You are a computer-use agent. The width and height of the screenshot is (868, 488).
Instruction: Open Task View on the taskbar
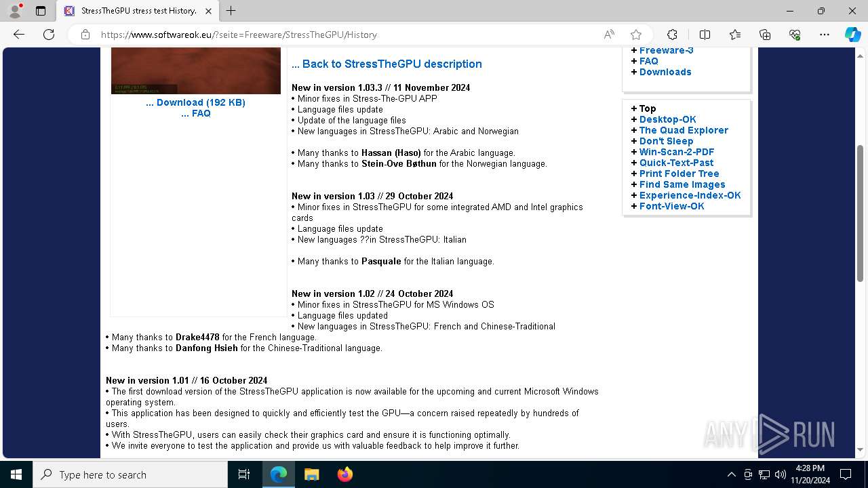click(244, 474)
